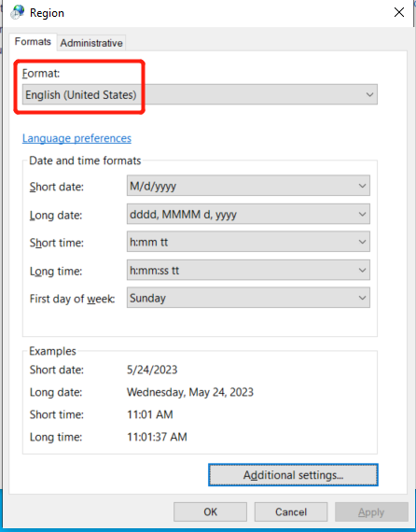Open the First day of week dropdown
The image size is (416, 532).
click(x=248, y=298)
